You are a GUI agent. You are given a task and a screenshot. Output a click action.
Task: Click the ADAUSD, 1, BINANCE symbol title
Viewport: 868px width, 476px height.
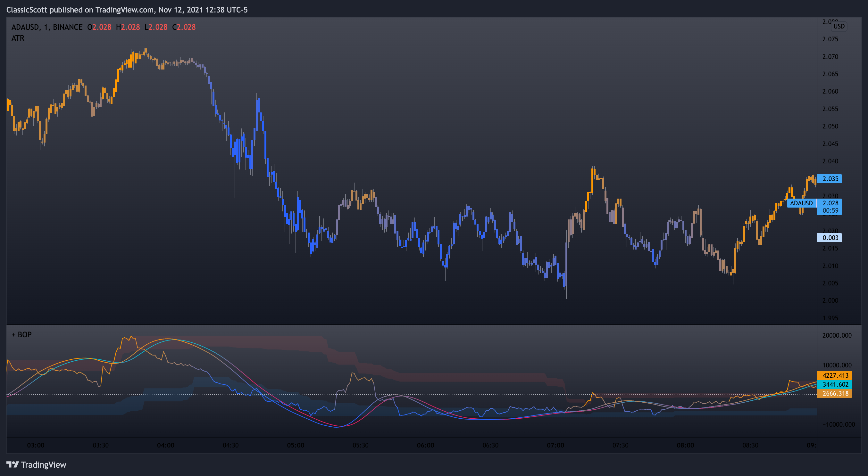tap(47, 27)
